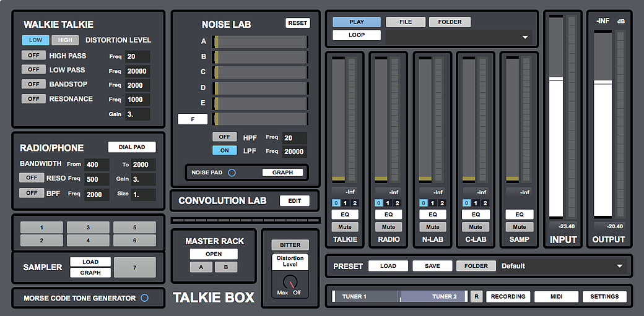Mute the TALKIE channel
Image resolution: width=644 pixels, height=316 pixels.
click(x=346, y=227)
